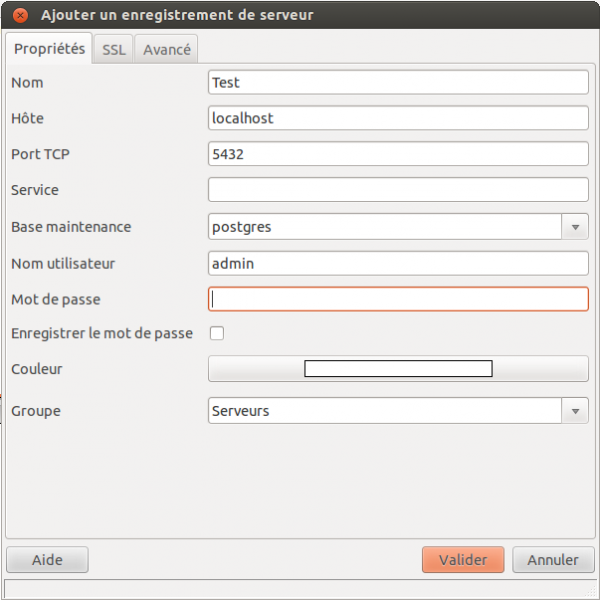
Task: Expand the Base maintenance dropdown arrow
Action: click(575, 227)
